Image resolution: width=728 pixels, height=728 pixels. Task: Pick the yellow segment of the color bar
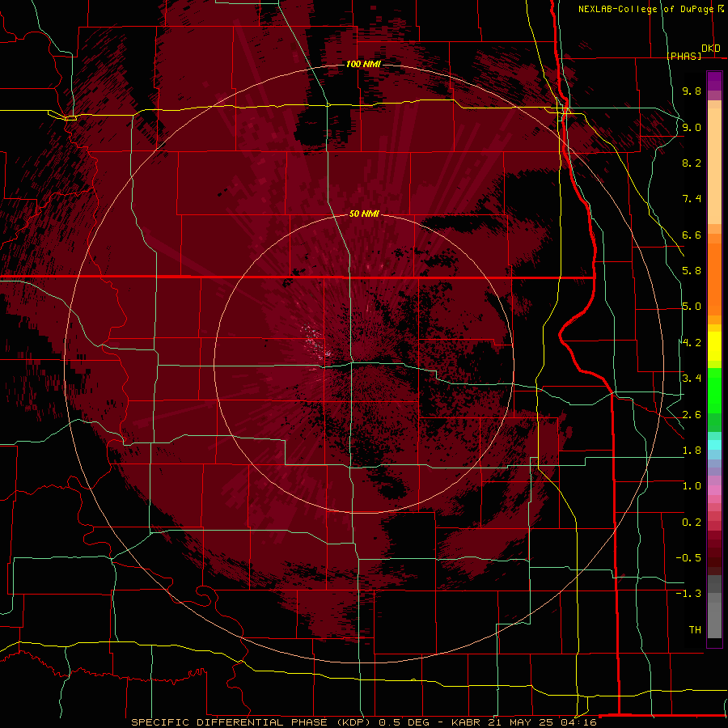tap(714, 346)
